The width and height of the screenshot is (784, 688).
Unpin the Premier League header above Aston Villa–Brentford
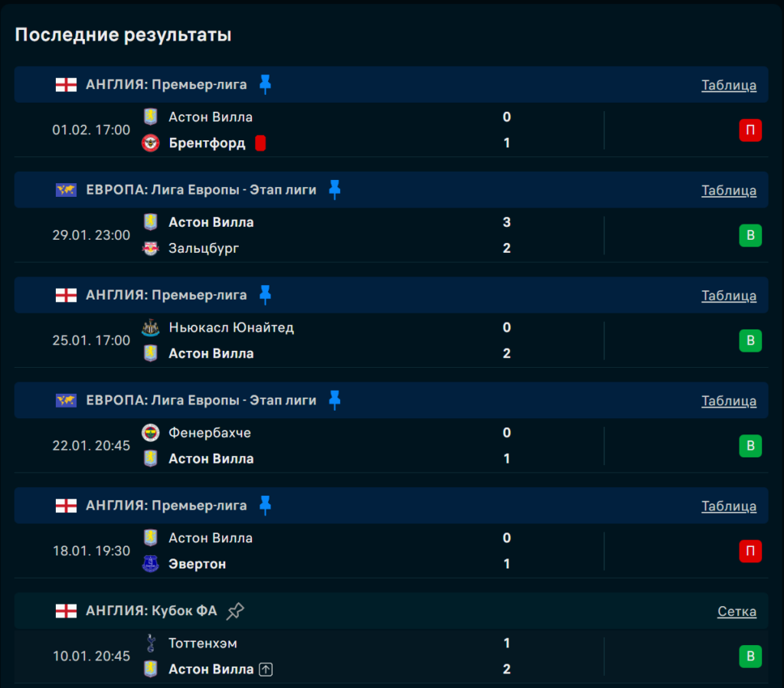tap(265, 84)
